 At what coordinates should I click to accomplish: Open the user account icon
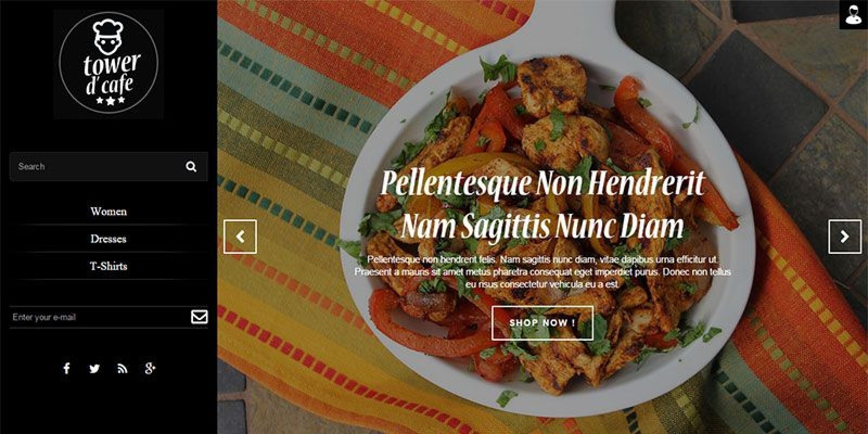pos(854,15)
